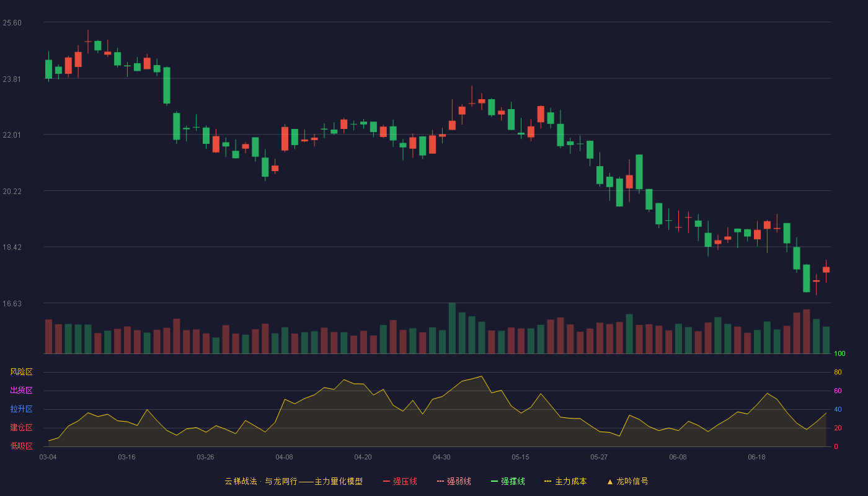Click the 05-27 date label
This screenshot has width=868, height=496.
tap(599, 457)
